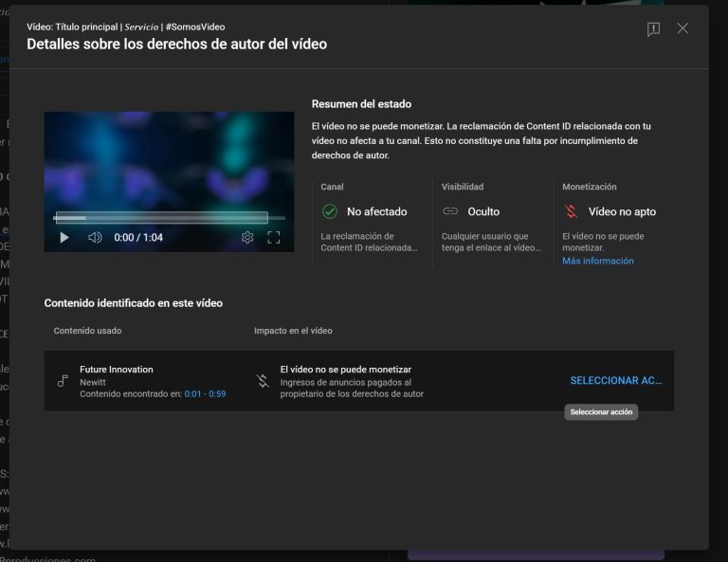Open the Más información link
Screen dimensions: 728x562
tap(598, 261)
